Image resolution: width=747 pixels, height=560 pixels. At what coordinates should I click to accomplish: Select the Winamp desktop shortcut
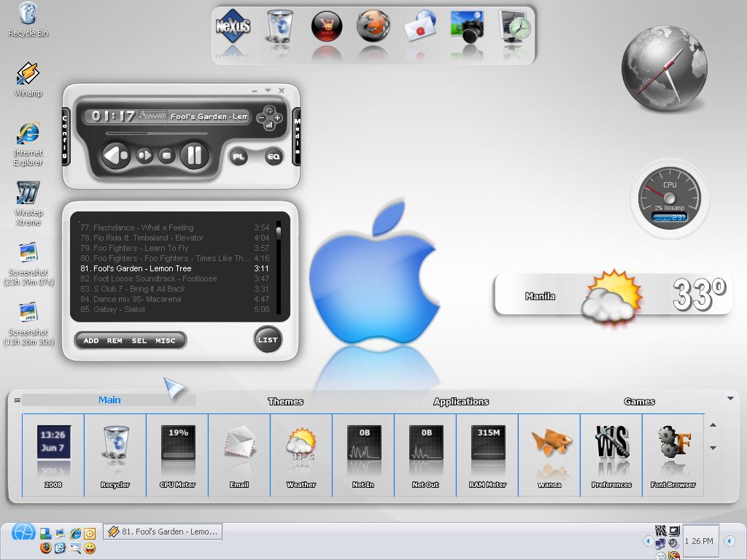28,79
